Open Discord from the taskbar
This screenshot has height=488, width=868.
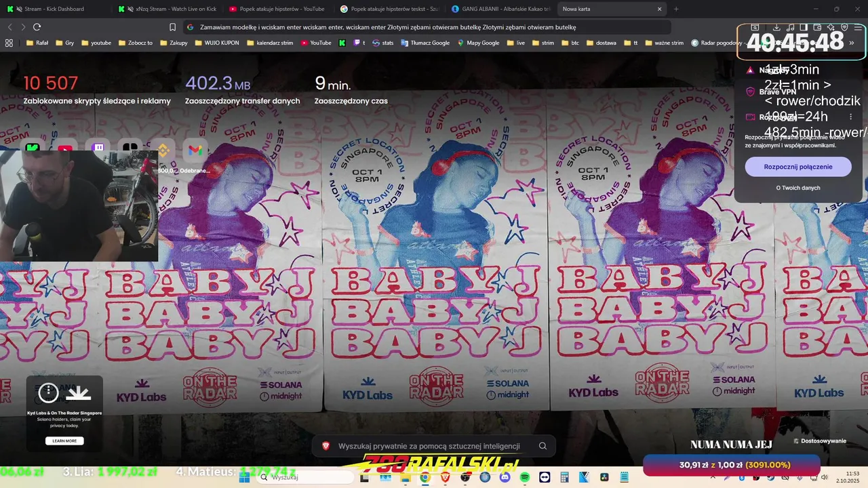505,477
